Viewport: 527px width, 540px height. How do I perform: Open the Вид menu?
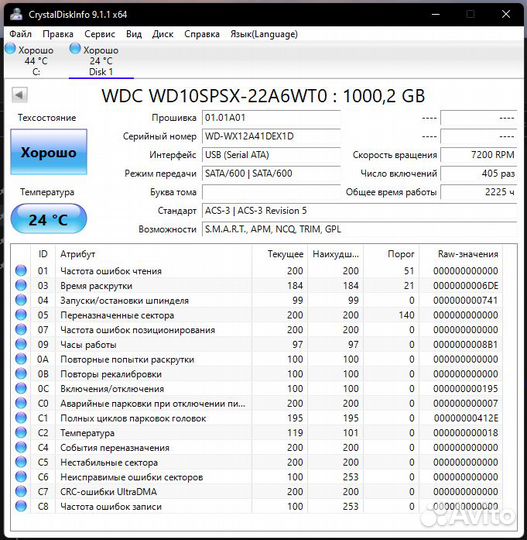pos(134,34)
